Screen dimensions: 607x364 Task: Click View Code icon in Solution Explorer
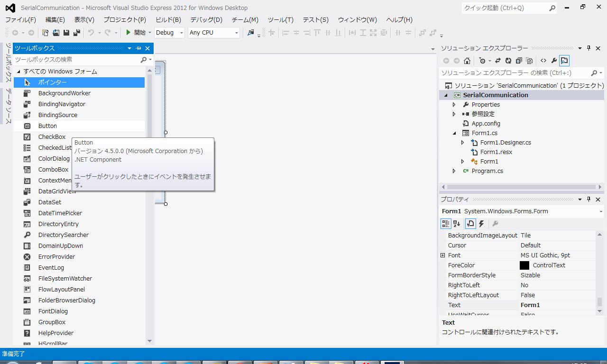(x=543, y=61)
